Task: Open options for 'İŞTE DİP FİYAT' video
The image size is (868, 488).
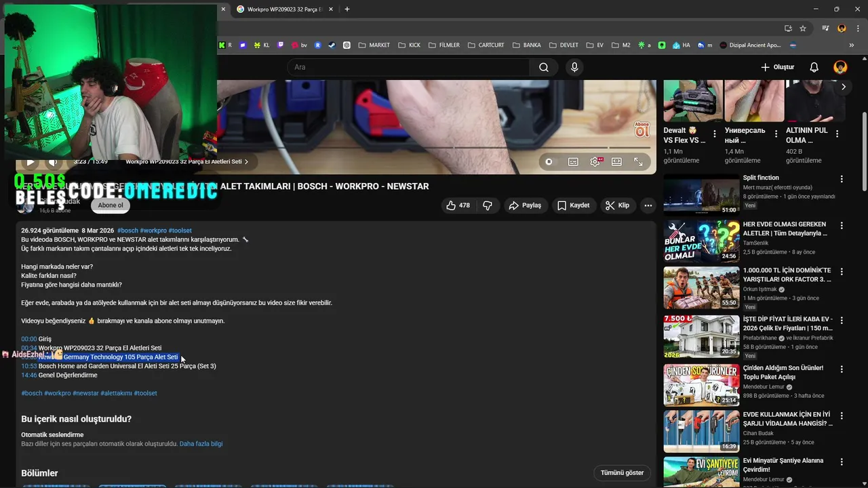Action: [842, 321]
